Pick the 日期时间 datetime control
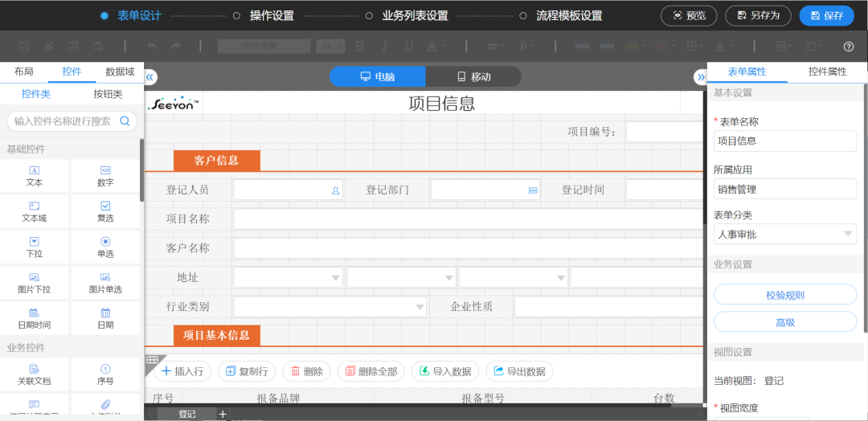The width and height of the screenshot is (868, 421). [x=35, y=313]
